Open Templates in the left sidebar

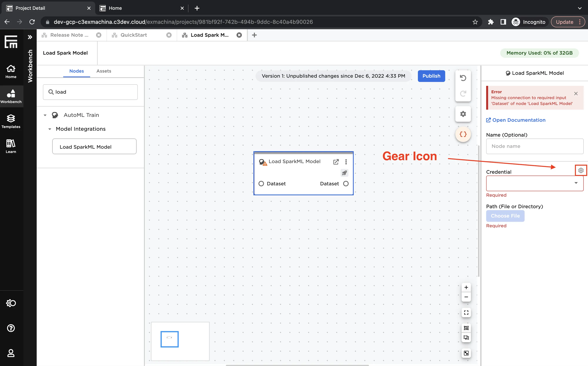11,121
